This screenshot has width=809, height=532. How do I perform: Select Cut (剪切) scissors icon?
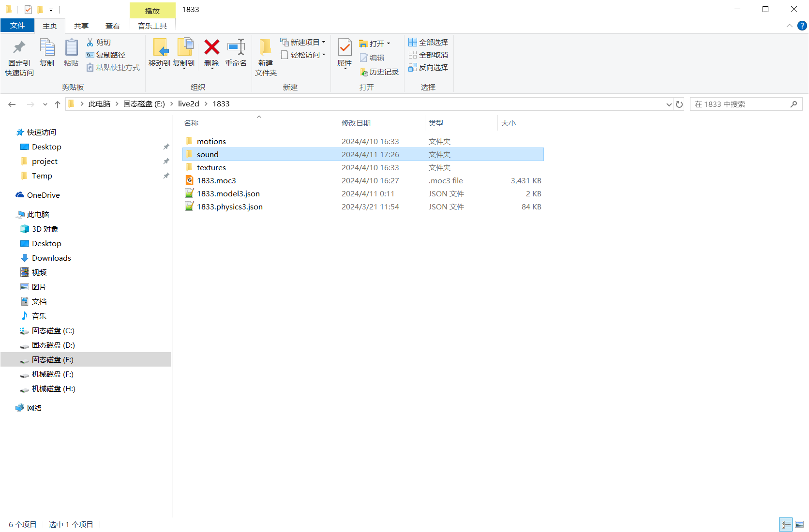(x=90, y=43)
